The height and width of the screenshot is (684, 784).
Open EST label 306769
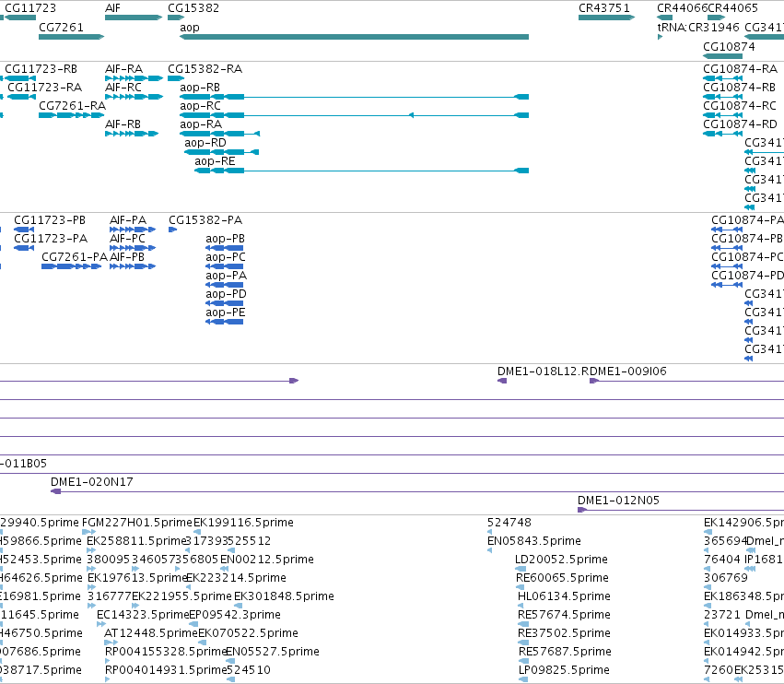pyautogui.click(x=726, y=578)
